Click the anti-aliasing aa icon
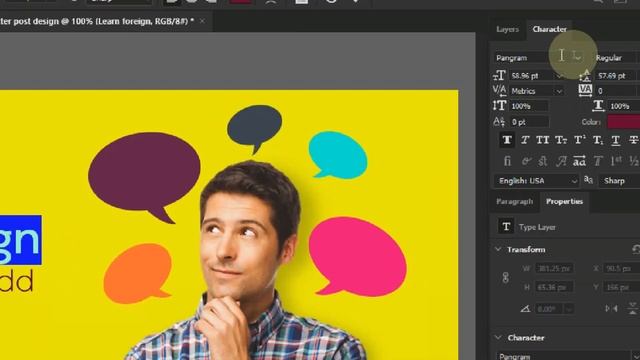 click(x=588, y=180)
